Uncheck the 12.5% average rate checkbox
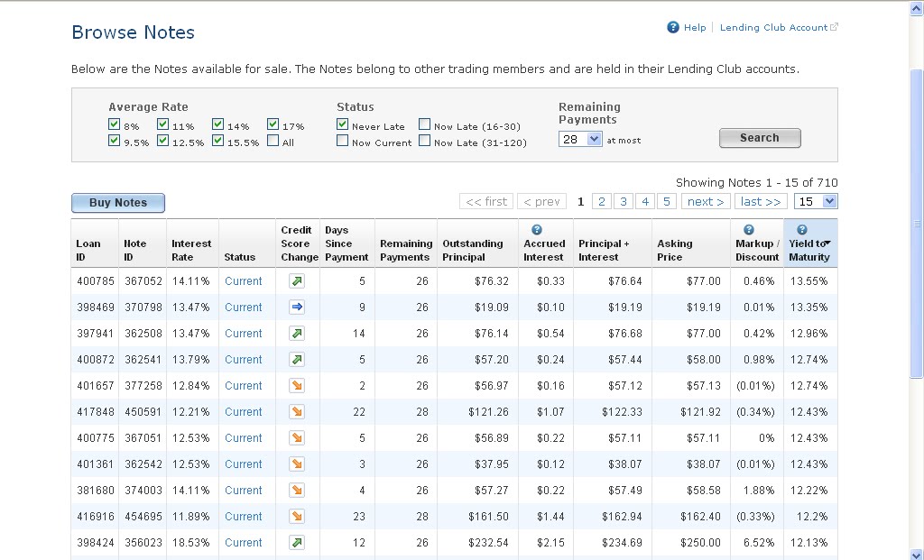924x560 pixels. pos(162,141)
